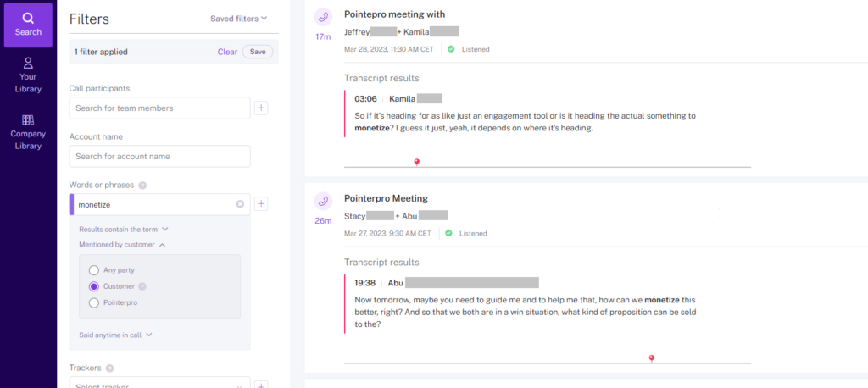Expand the Results contain the term option
Image resolution: width=868 pixels, height=388 pixels.
point(124,229)
